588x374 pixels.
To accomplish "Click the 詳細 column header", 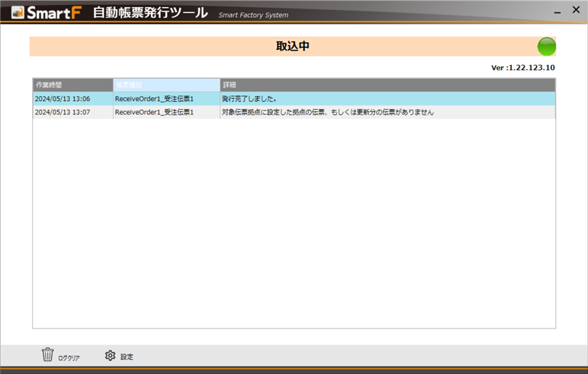I will [x=388, y=85].
